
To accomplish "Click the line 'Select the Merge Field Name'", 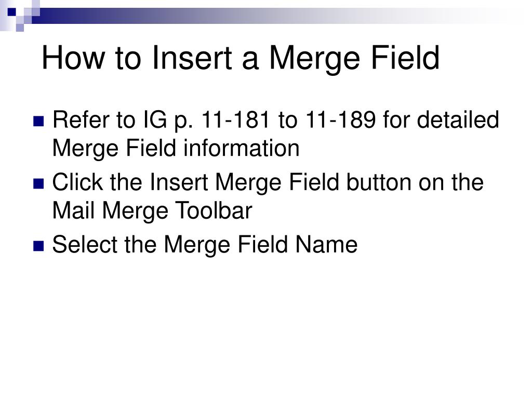I will pos(205,245).
